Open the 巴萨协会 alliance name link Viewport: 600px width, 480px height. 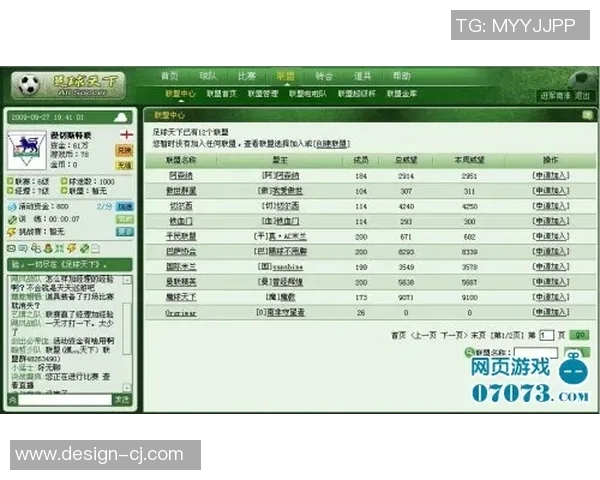pyautogui.click(x=181, y=251)
